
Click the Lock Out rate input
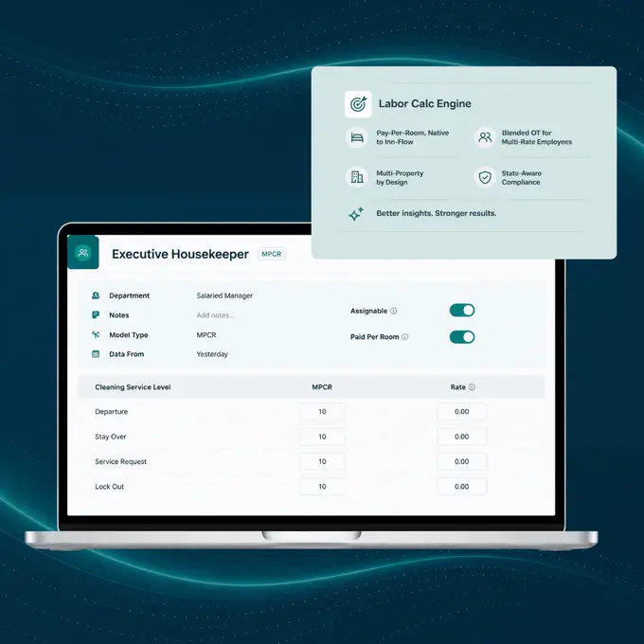tap(462, 486)
